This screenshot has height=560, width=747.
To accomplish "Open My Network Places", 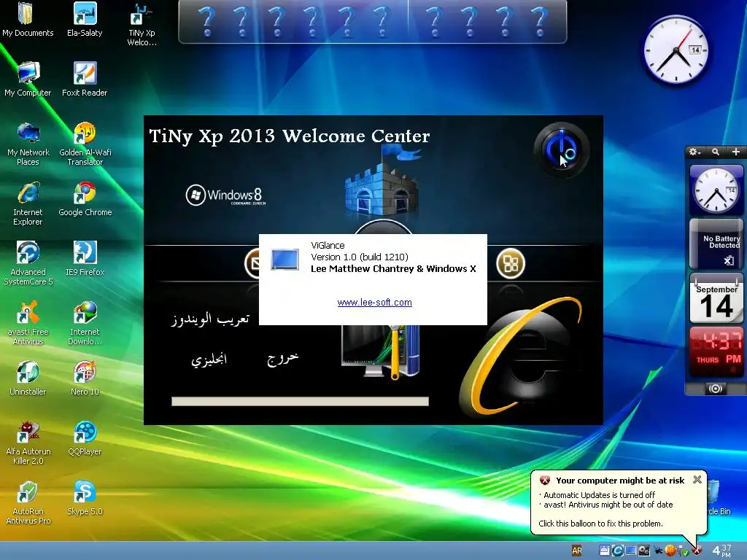I will point(28,144).
